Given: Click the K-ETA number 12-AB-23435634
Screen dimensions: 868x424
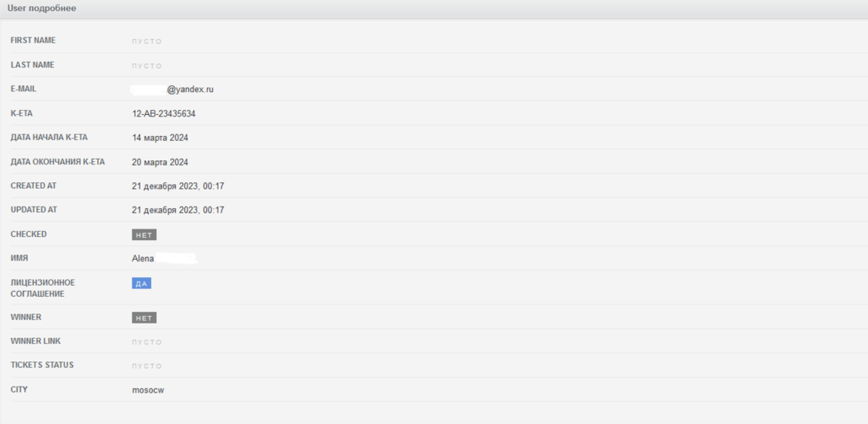Looking at the screenshot, I should 164,114.
